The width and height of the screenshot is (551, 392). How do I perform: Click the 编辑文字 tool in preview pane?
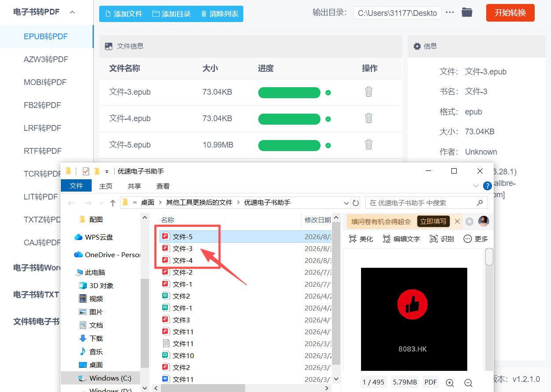(401, 239)
